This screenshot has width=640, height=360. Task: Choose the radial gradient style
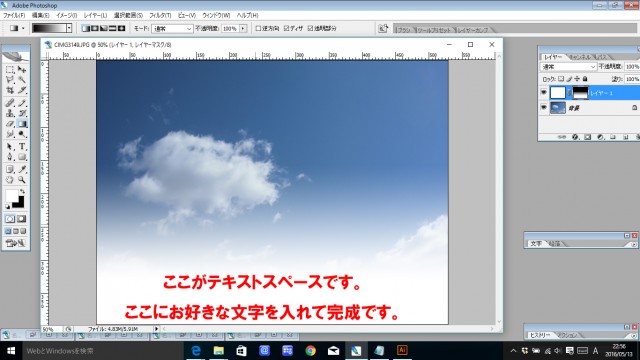(94, 28)
